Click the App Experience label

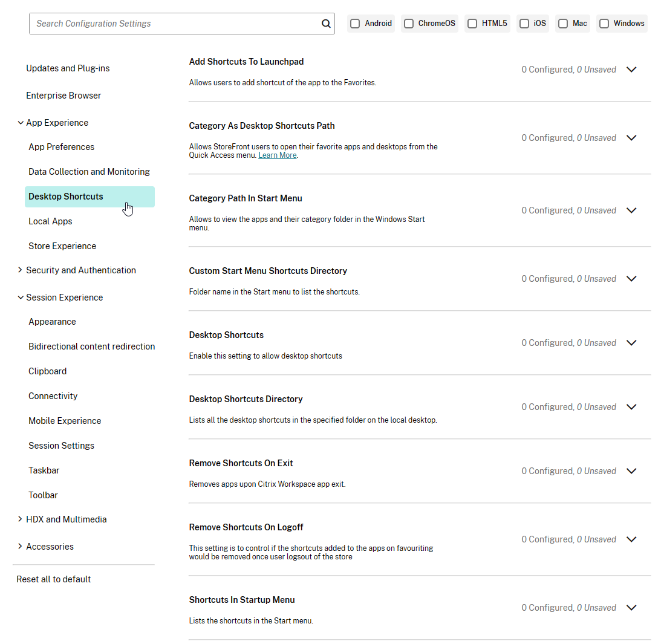tap(57, 123)
